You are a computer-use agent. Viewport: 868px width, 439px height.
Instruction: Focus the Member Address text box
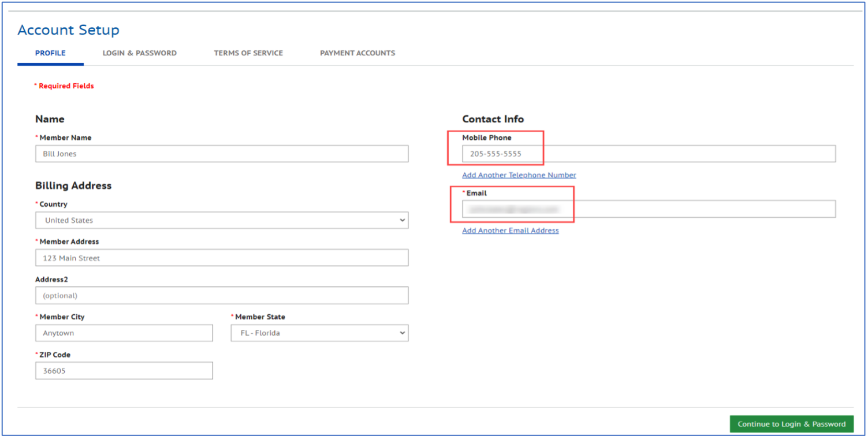click(221, 258)
